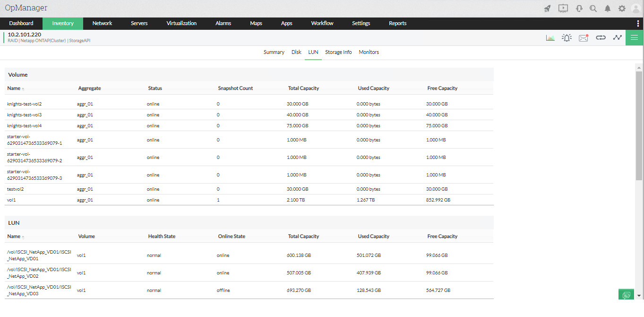Open the bell notifications icon

(608, 9)
